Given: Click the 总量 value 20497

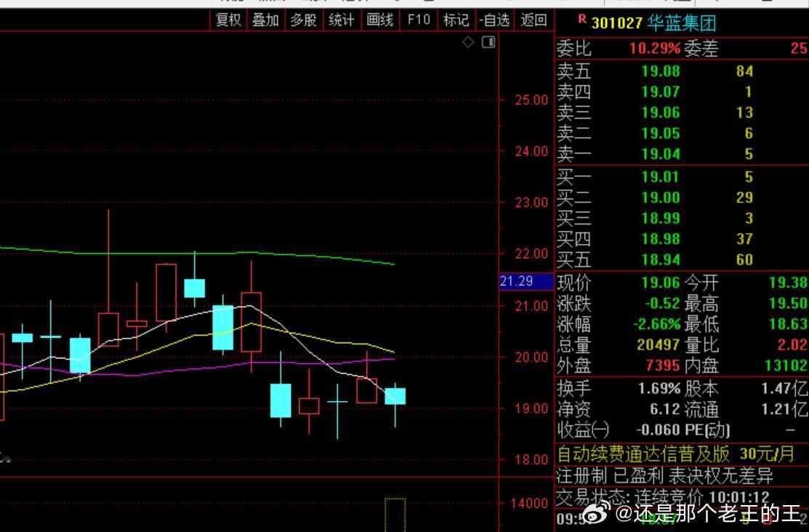Looking at the screenshot, I should coord(659,344).
